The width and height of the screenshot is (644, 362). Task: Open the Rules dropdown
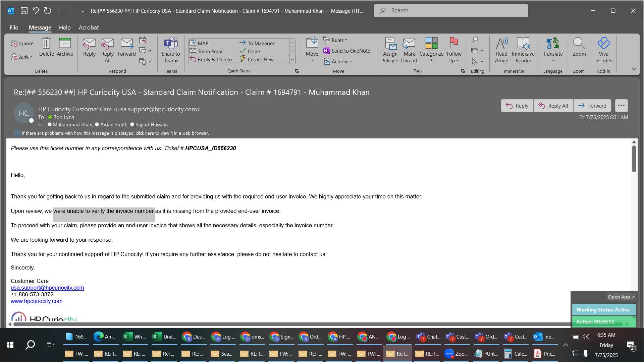[x=336, y=40]
